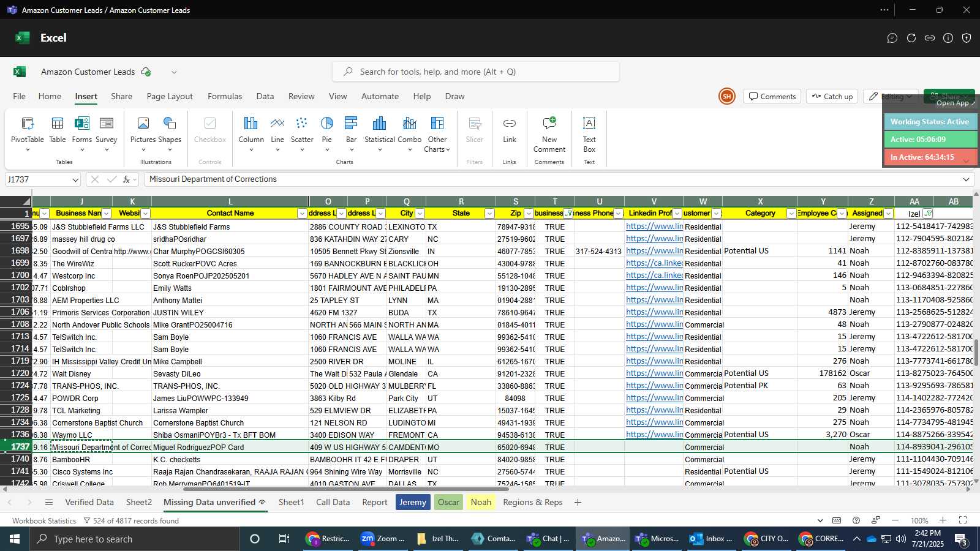Open the File menu

[20, 96]
